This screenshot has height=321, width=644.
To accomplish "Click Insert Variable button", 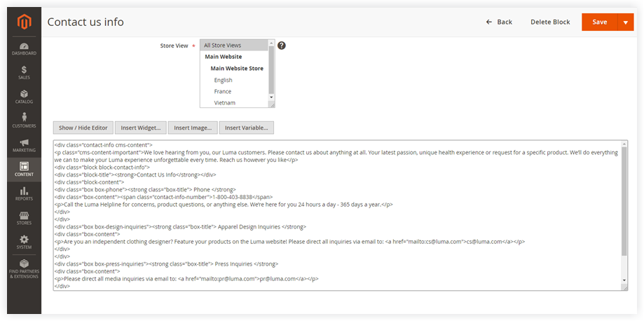I will [247, 128].
